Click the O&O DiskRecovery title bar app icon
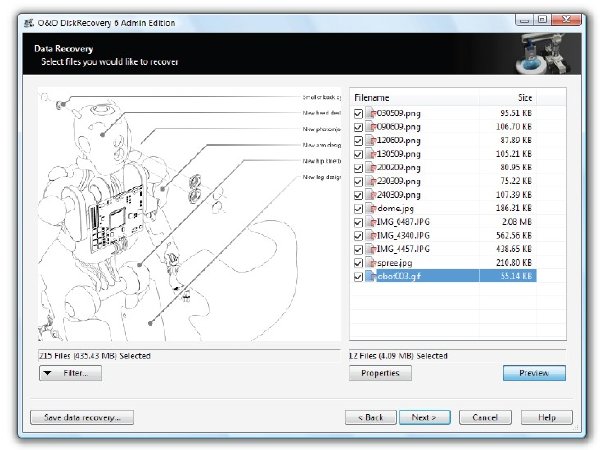Screen dimensions: 600x450 point(29,23)
